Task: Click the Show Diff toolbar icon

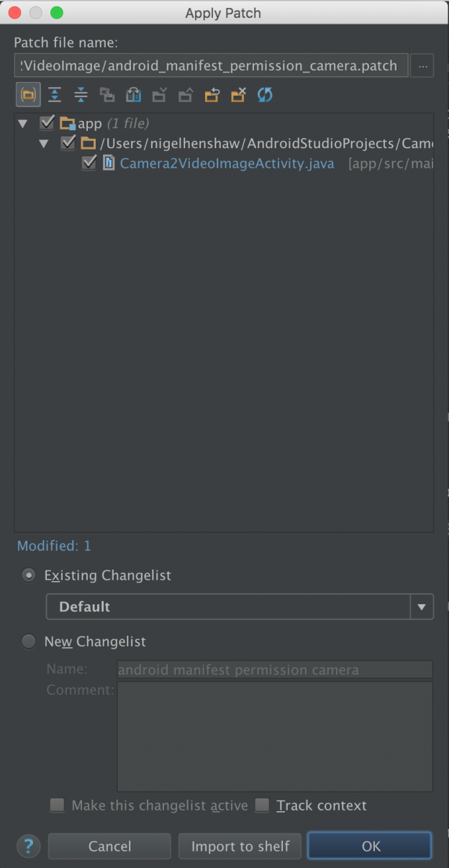Action: point(107,94)
